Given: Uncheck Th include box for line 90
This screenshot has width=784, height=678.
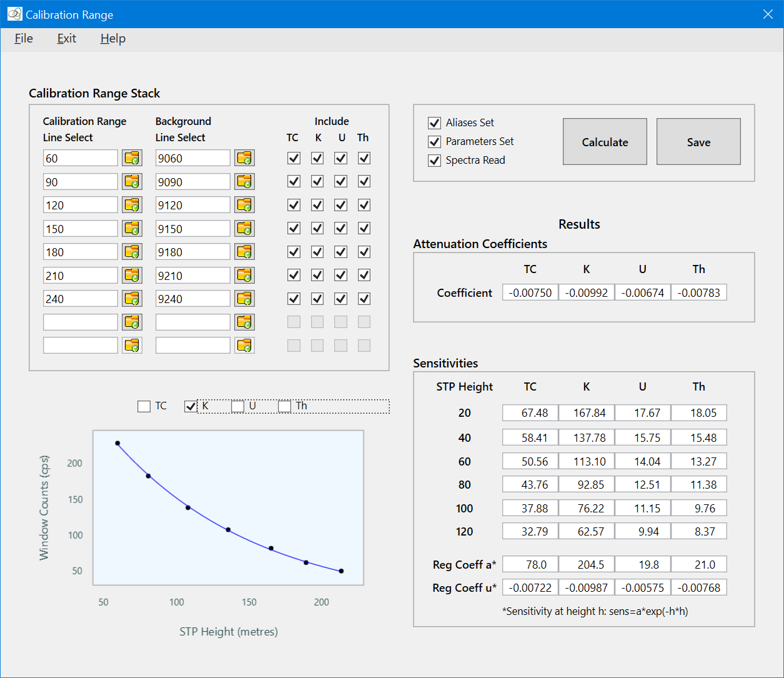Looking at the screenshot, I should [364, 182].
